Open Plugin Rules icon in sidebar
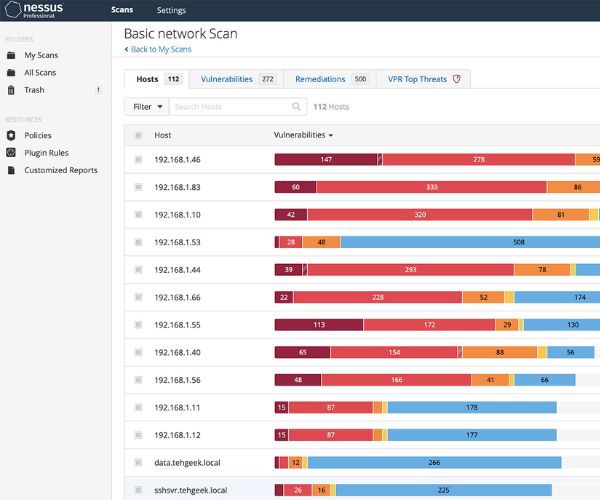The image size is (600, 500). [x=11, y=153]
